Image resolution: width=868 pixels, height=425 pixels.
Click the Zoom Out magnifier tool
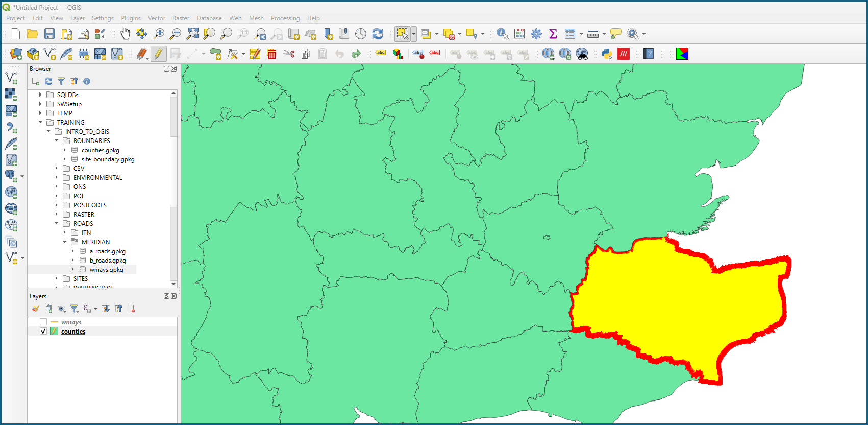point(176,34)
